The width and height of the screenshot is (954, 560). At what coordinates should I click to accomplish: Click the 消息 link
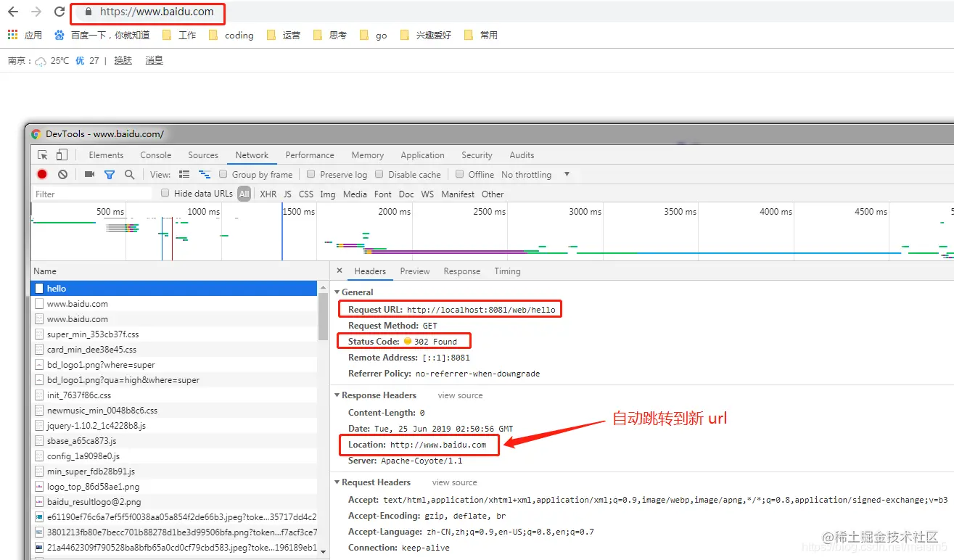(154, 61)
